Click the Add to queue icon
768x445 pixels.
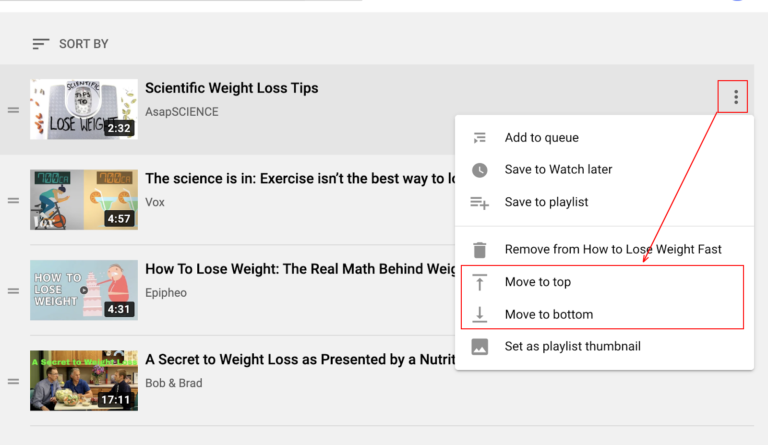(x=480, y=138)
